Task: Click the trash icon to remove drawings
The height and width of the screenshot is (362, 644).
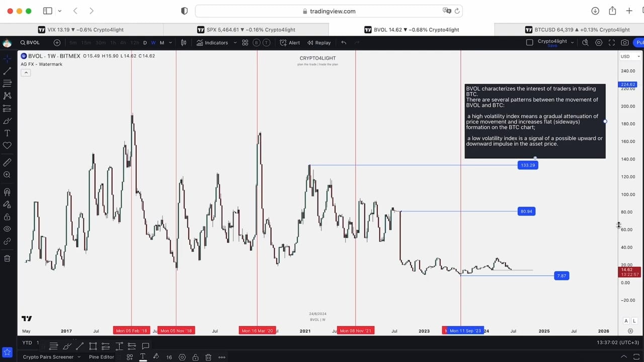Action: (x=7, y=258)
